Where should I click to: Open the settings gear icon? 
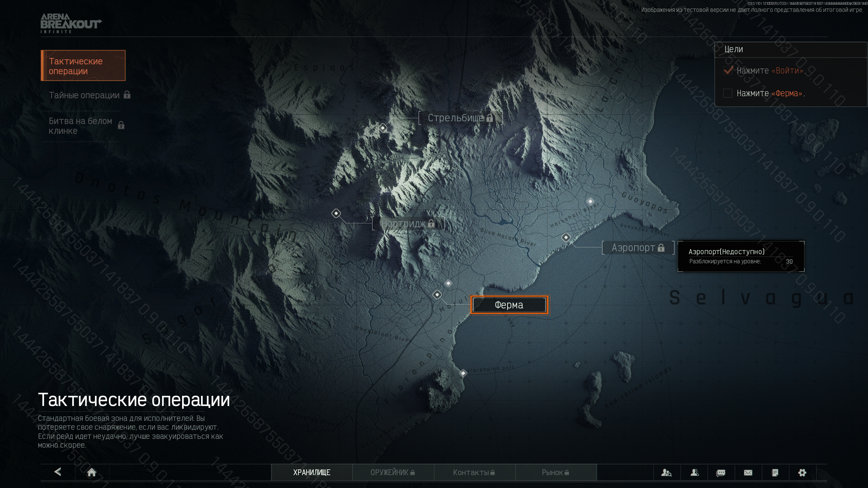pyautogui.click(x=802, y=472)
